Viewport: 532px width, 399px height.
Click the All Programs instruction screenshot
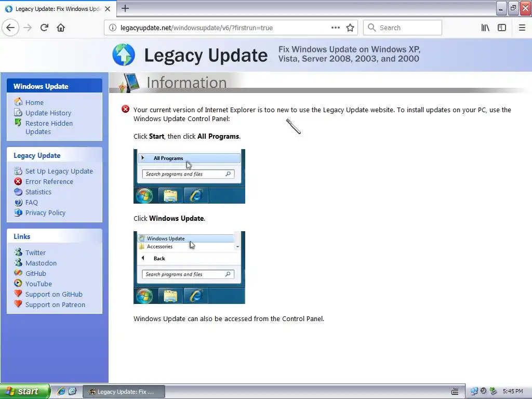pyautogui.click(x=189, y=177)
